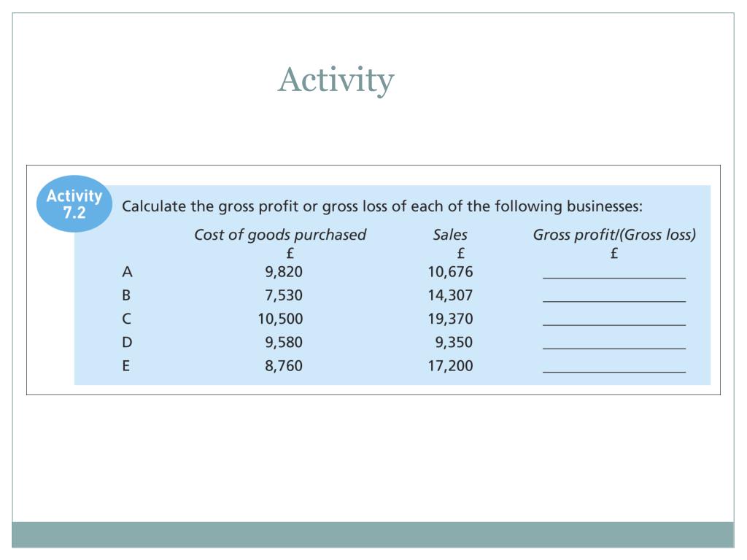Viewport: 747px width, 560px height.
Task: Click the Activity 7.2 blue oval badge
Action: pyautogui.click(x=74, y=204)
